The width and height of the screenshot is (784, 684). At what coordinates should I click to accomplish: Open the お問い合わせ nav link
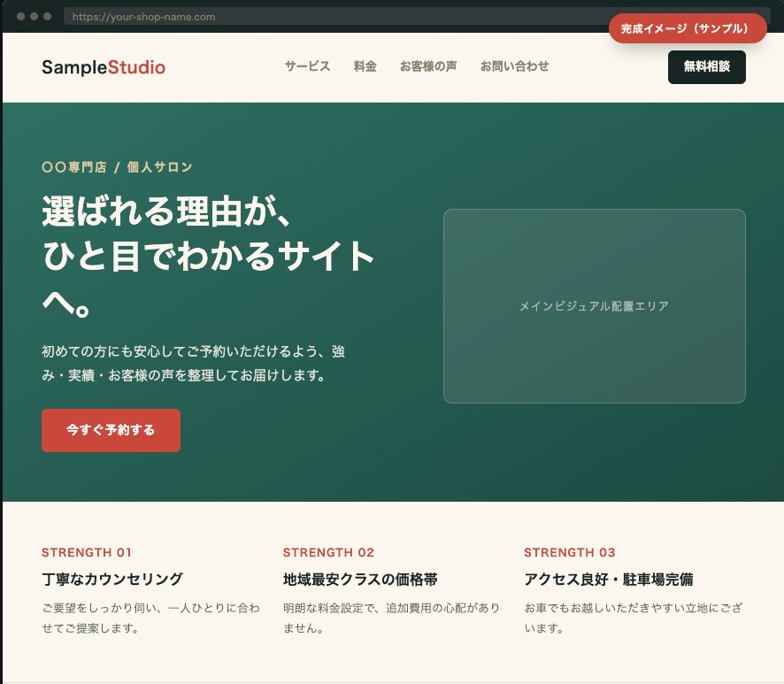514,66
